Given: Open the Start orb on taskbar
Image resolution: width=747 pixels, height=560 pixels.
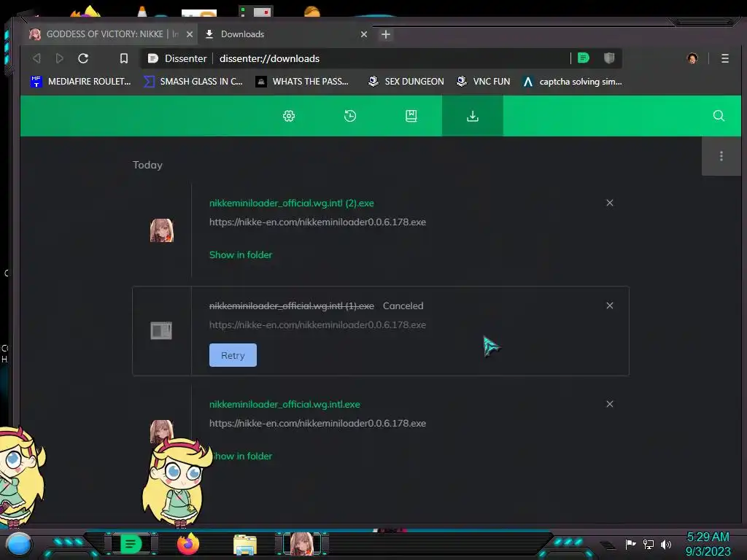Looking at the screenshot, I should 19,545.
